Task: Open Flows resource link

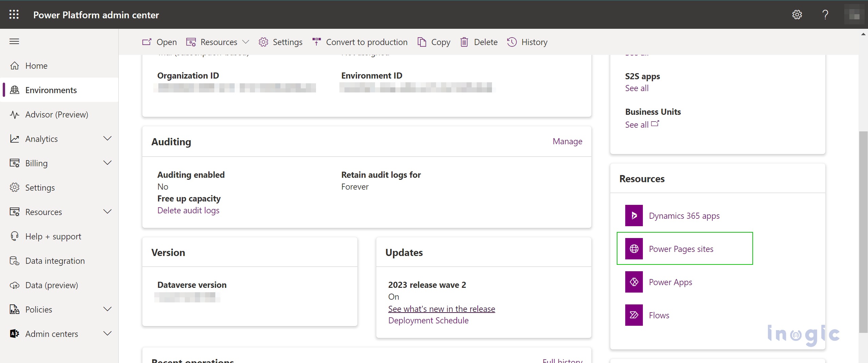Action: coord(659,315)
